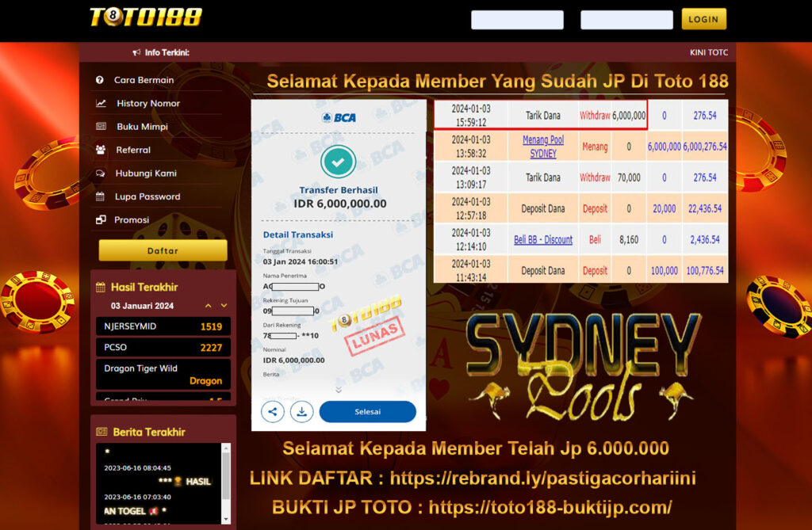812x530 pixels.
Task: Click the Daftar button
Action: click(x=163, y=250)
